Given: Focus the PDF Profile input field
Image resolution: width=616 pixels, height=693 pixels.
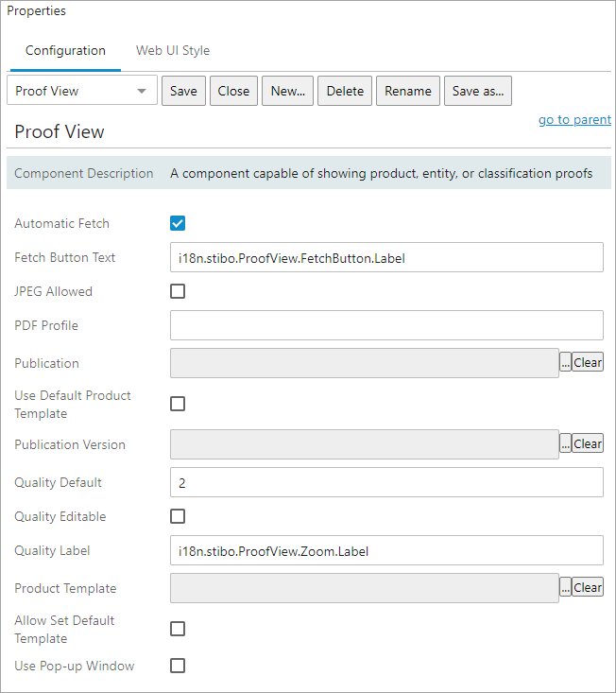Looking at the screenshot, I should coord(386,325).
